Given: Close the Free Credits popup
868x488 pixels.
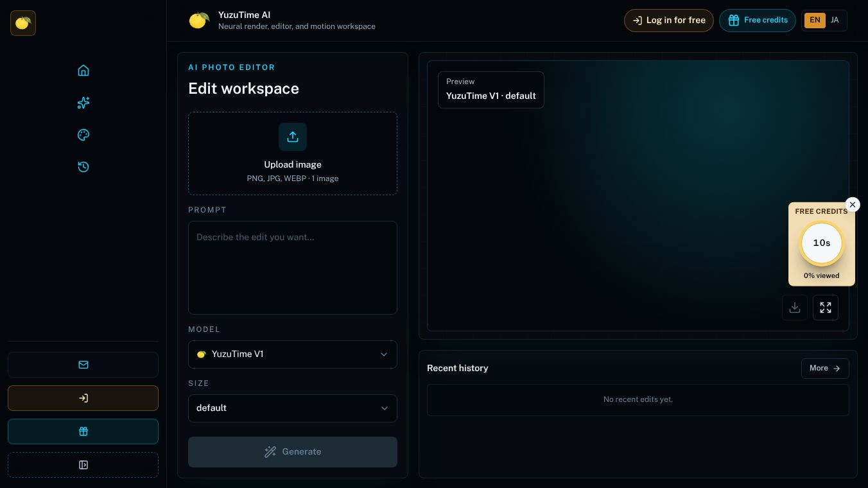Looking at the screenshot, I should [x=853, y=205].
